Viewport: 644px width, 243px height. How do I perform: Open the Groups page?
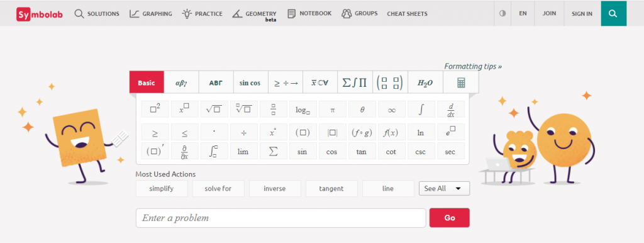coord(359,14)
